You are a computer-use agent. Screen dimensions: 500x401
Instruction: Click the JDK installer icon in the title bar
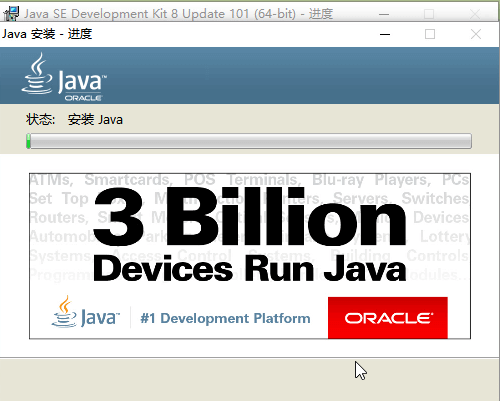tap(11, 14)
